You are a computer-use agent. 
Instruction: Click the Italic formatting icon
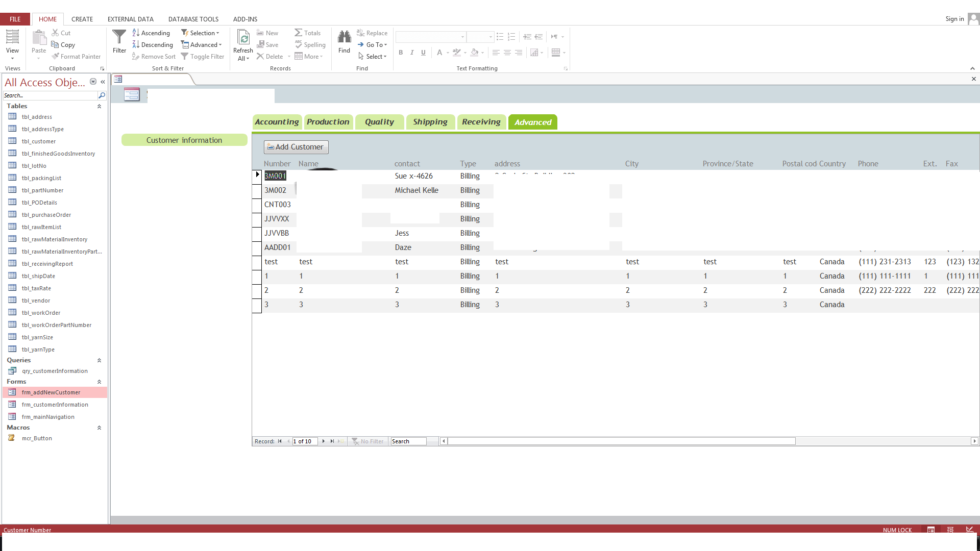click(x=412, y=53)
